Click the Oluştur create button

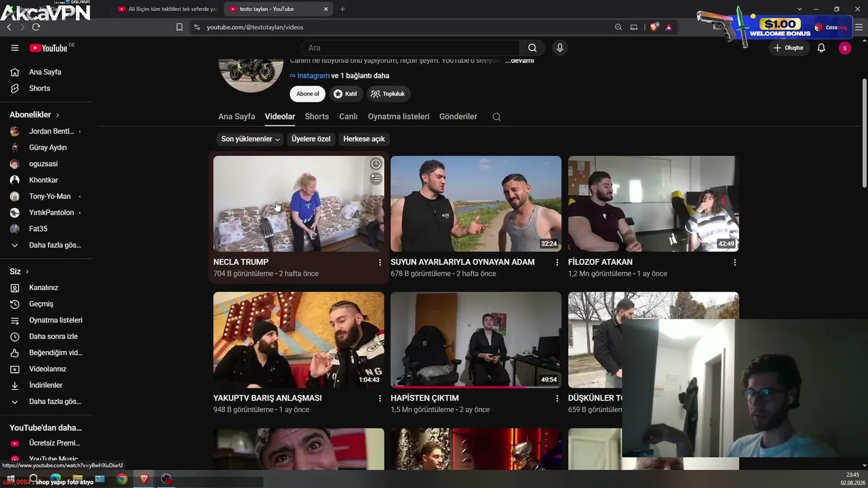click(789, 48)
